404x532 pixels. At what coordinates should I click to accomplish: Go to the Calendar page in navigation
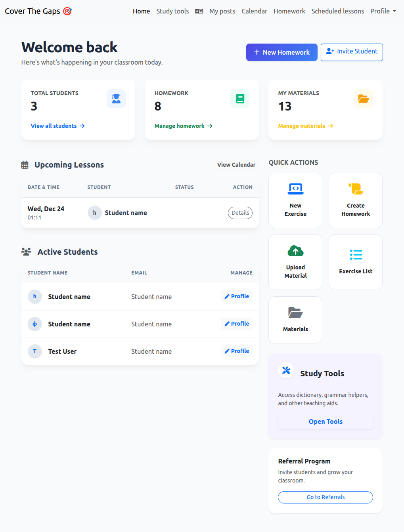tap(254, 11)
